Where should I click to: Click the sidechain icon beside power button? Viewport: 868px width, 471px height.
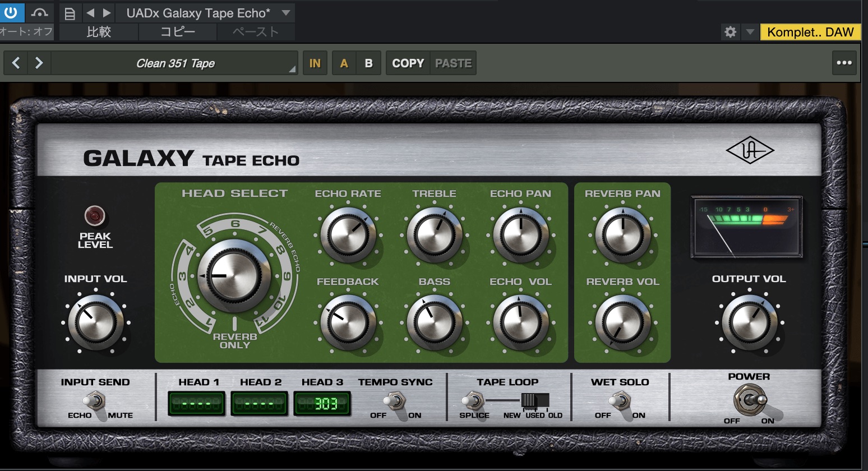coord(39,12)
